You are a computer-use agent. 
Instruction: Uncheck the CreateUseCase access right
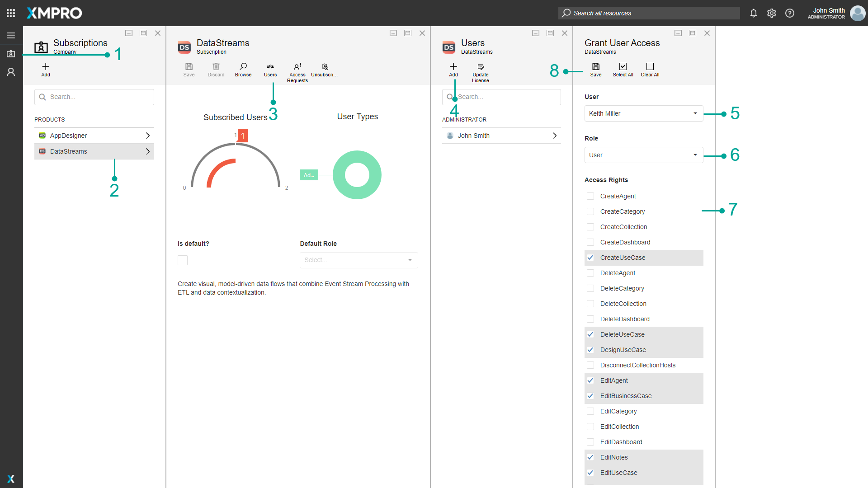(x=590, y=258)
